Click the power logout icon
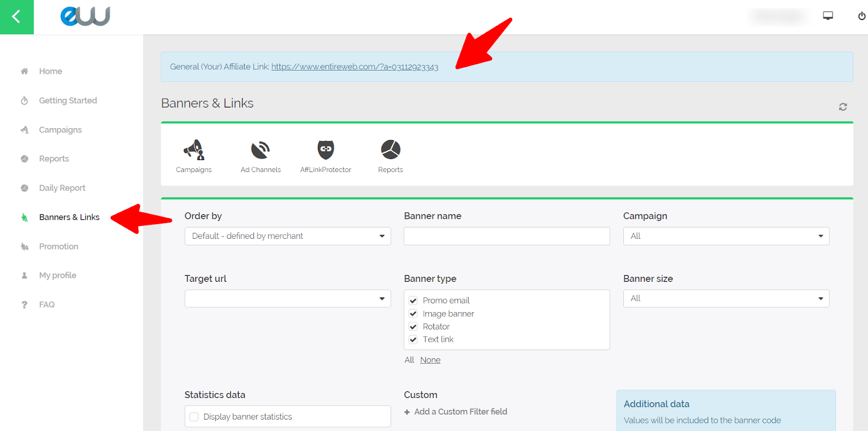The height and width of the screenshot is (431, 868). click(x=861, y=16)
